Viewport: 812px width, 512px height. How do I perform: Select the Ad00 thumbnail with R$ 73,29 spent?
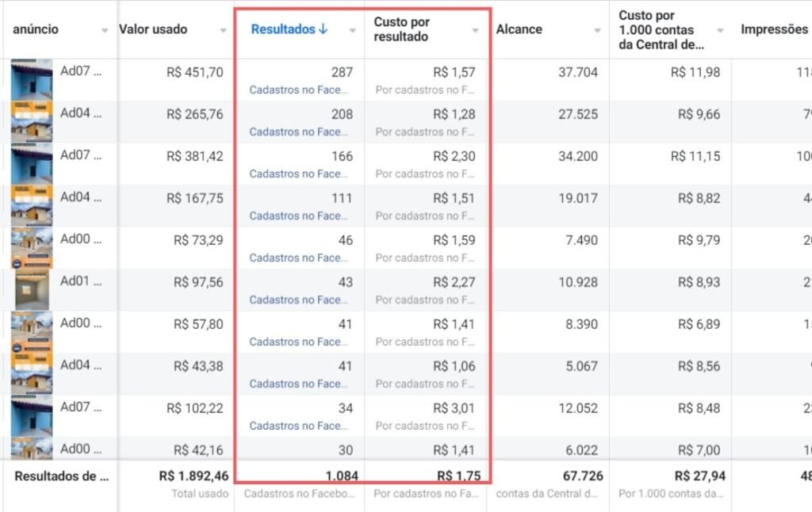[32, 247]
